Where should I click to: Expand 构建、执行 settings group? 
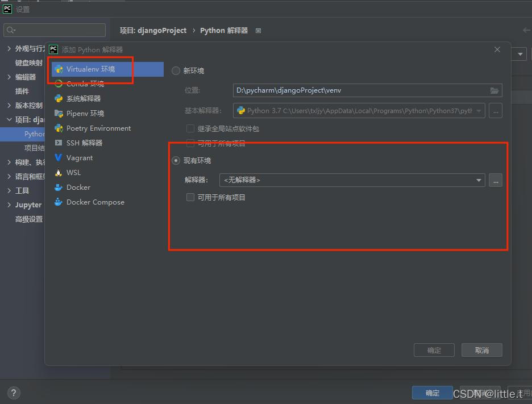(x=9, y=163)
